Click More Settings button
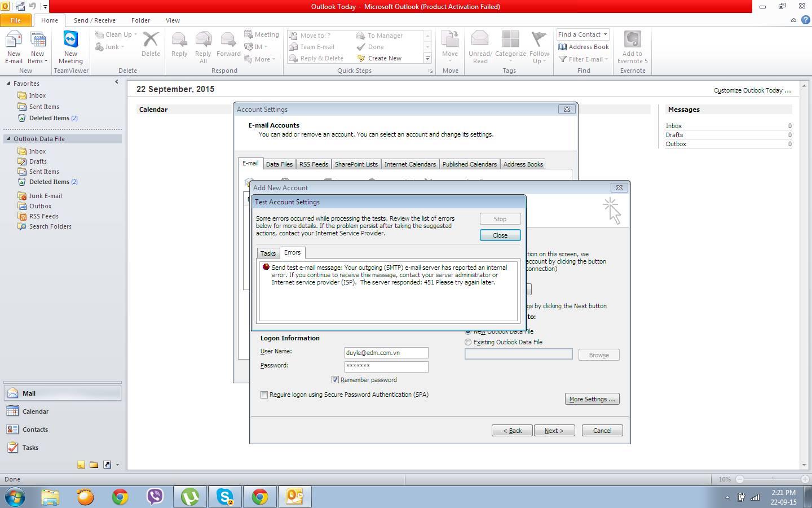 (x=592, y=399)
